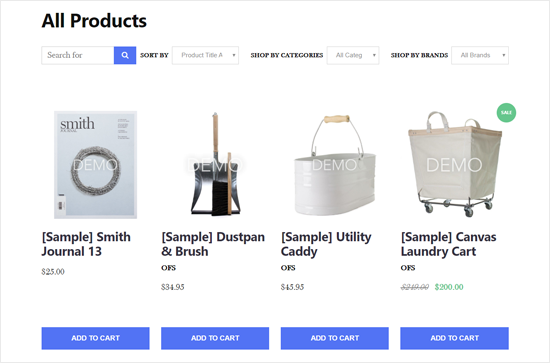Add Smith Journal 13 to cart
Image resolution: width=550 pixels, height=363 pixels.
[95, 338]
